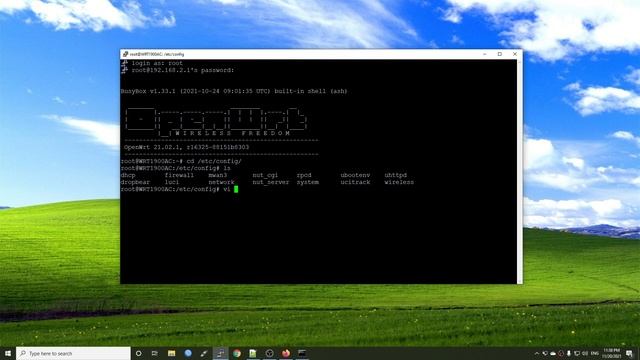
Task: Minimize the PuTTY terminal window
Action: (484, 54)
